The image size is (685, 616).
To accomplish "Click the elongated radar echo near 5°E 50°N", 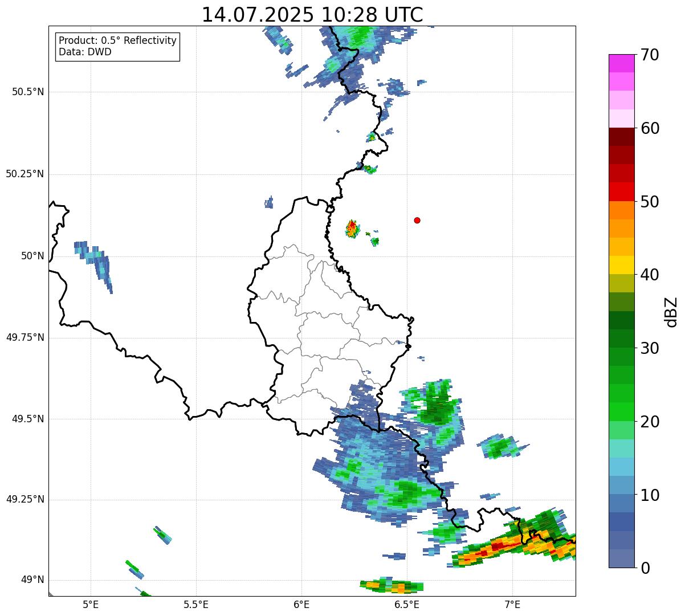I will tap(94, 267).
